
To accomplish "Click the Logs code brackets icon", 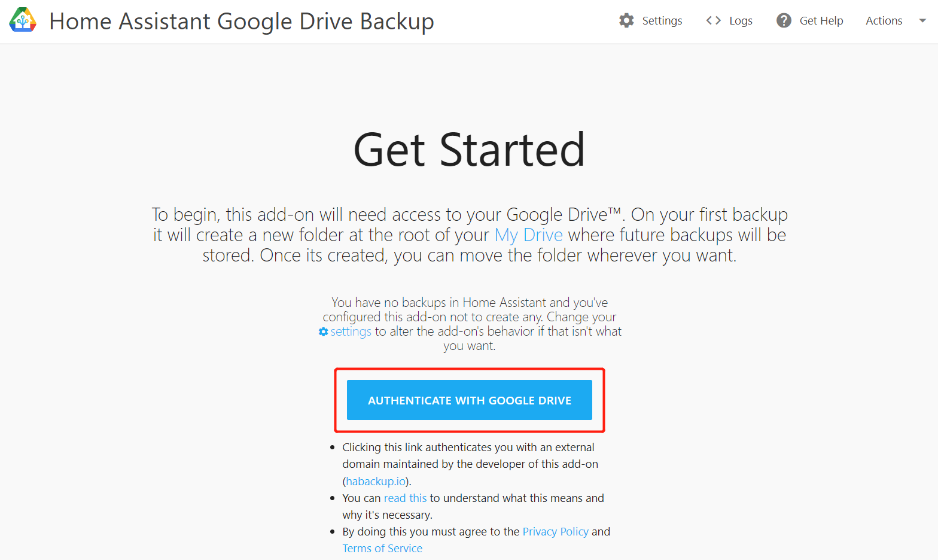I will [x=713, y=20].
